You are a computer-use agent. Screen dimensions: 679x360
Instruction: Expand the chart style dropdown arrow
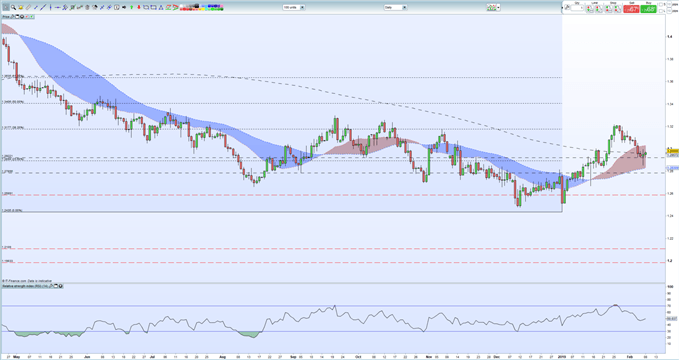click(x=498, y=7)
